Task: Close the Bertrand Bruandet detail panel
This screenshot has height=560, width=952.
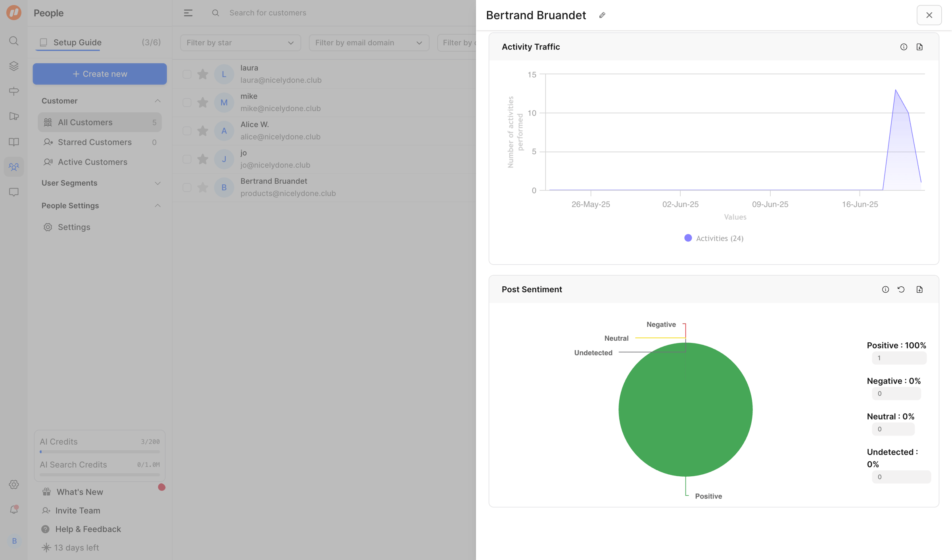Action: [929, 15]
